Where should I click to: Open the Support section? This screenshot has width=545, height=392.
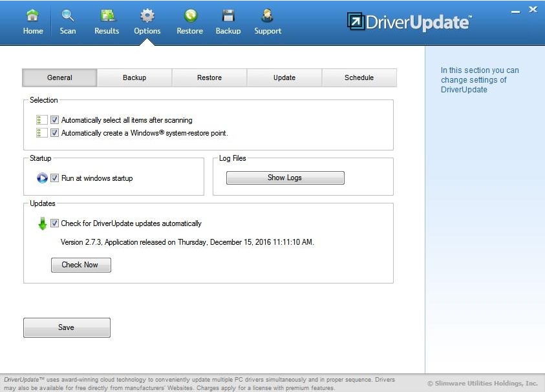[x=267, y=20]
